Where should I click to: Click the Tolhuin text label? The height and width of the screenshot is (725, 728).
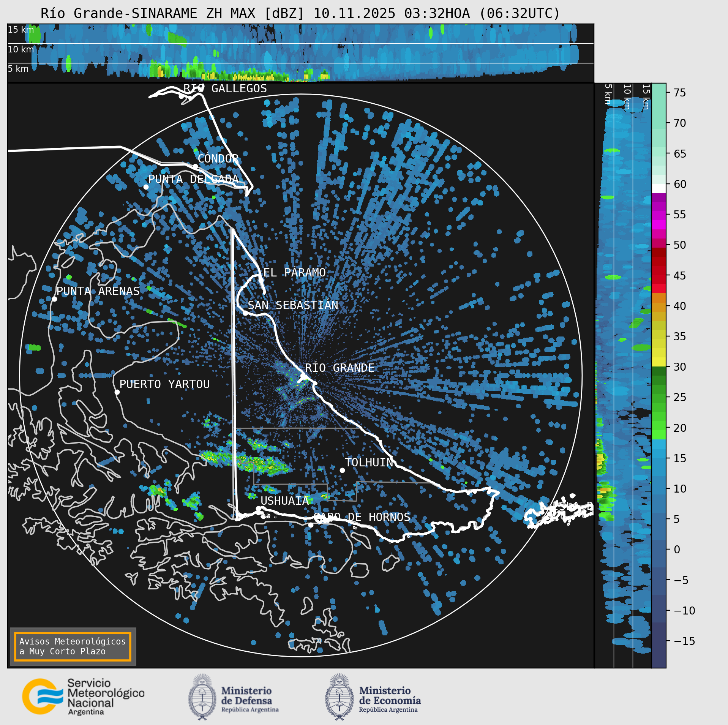[x=369, y=462]
